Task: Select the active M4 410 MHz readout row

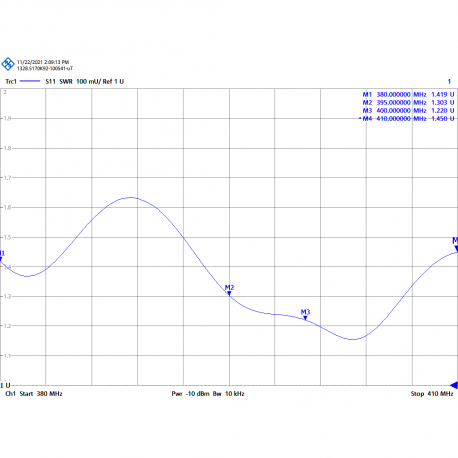Action: [407, 119]
